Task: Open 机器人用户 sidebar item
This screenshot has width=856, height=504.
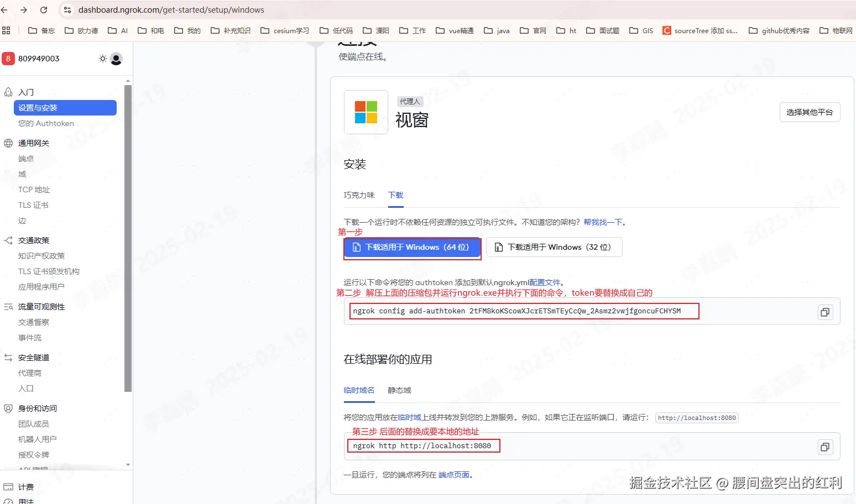Action: pos(38,439)
